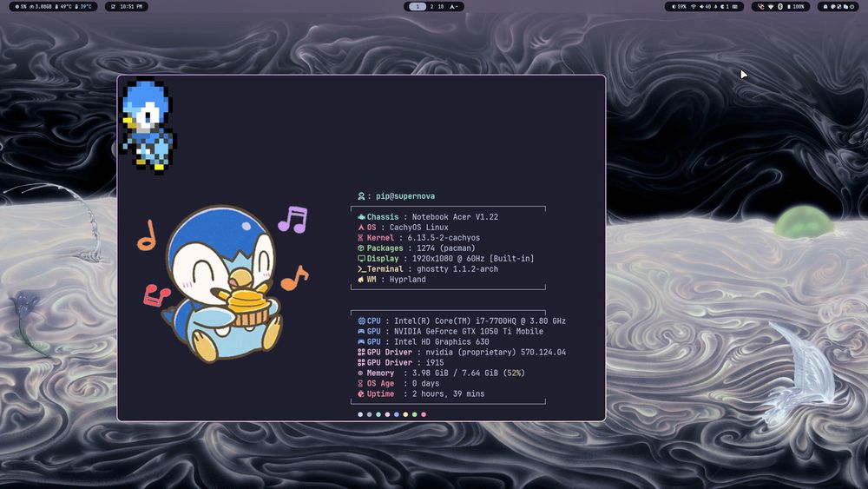Click the "ghostty 1.1.2-arch" text
The image size is (868, 489).
(457, 269)
